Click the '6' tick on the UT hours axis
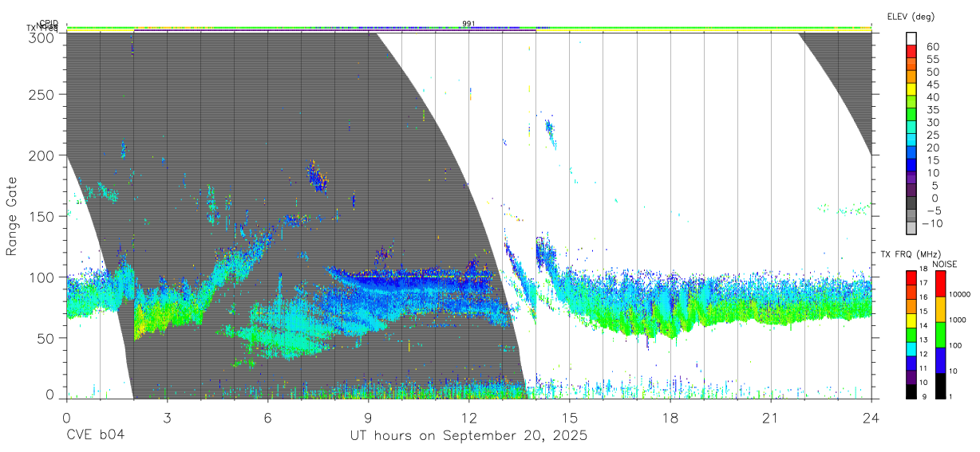The height and width of the screenshot is (452, 980). [267, 418]
